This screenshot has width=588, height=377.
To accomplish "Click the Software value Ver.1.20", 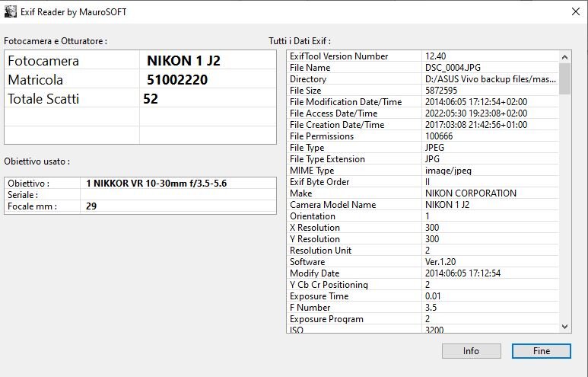I will [440, 262].
